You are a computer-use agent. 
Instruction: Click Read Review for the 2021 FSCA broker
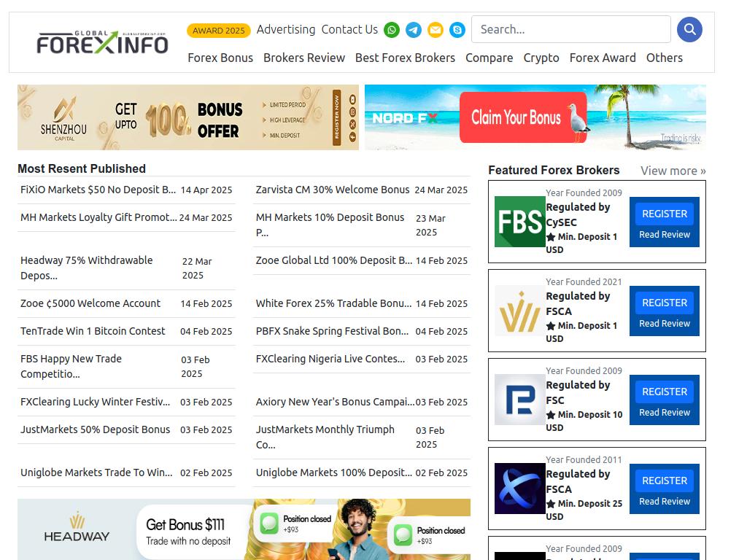(x=665, y=323)
